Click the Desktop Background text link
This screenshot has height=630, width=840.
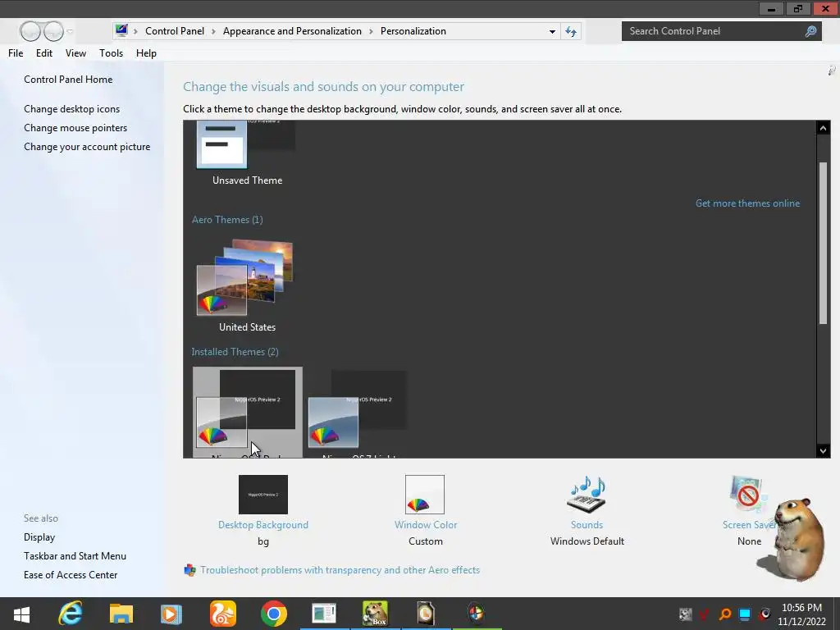(263, 525)
